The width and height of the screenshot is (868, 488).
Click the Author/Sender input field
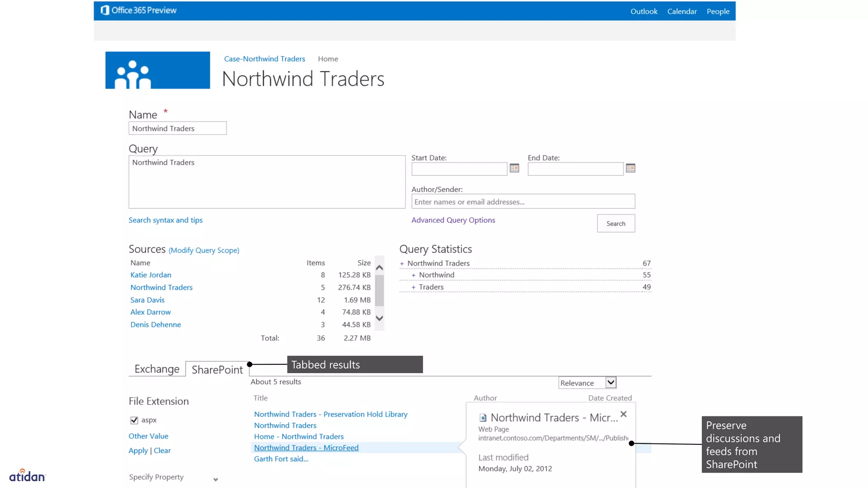click(523, 202)
